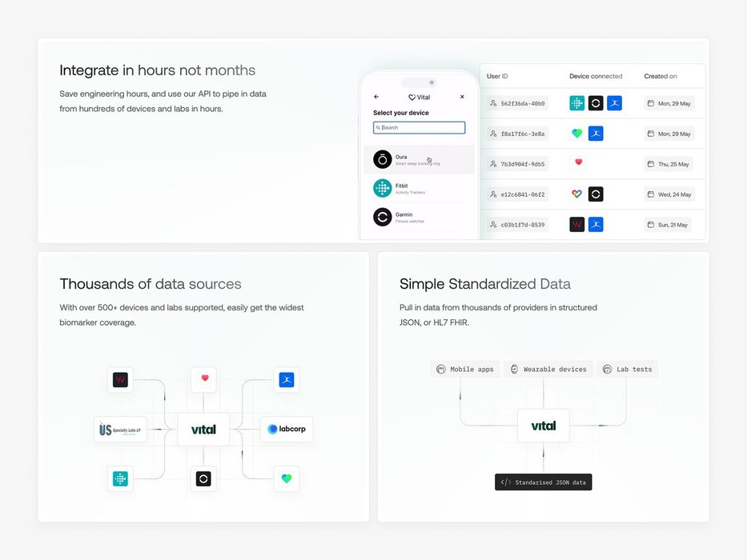This screenshot has height=560, width=747.
Task: Open user 7b3d904f-9db5
Action: click(x=518, y=164)
